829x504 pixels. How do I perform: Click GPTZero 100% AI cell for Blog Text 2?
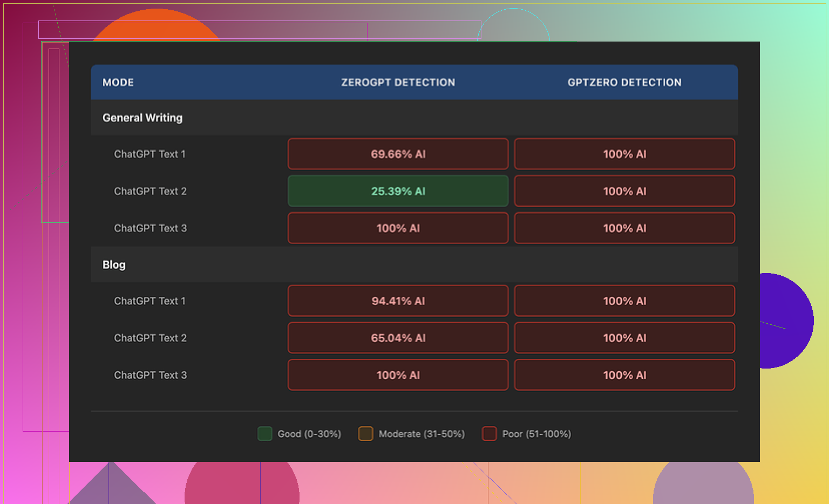624,338
